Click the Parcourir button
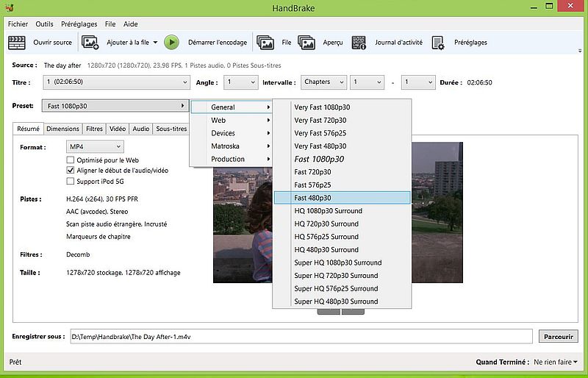This screenshot has height=378, width=588. [559, 336]
